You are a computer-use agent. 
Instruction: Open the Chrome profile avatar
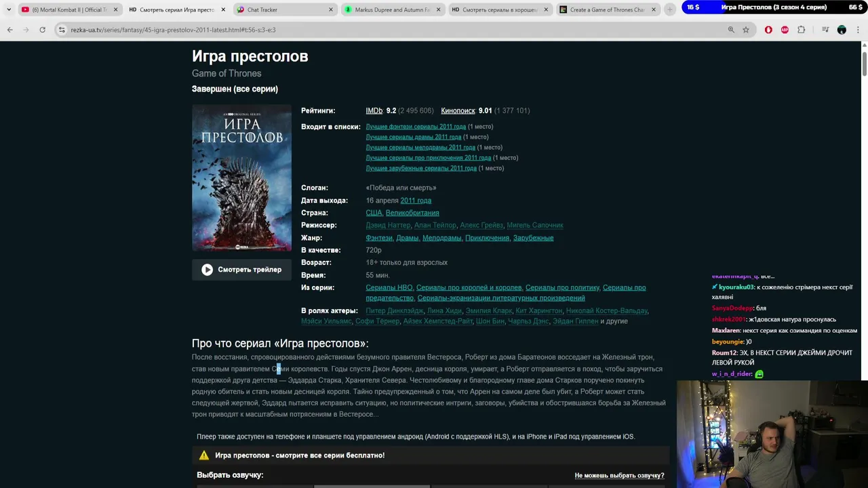(x=842, y=30)
